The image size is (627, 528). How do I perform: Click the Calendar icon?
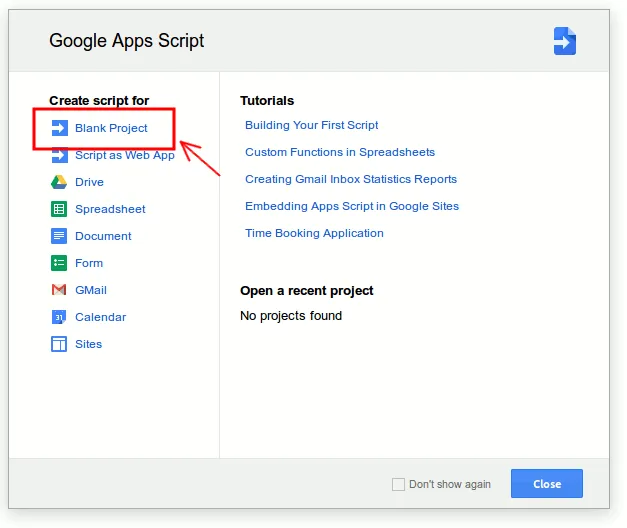pyautogui.click(x=59, y=317)
